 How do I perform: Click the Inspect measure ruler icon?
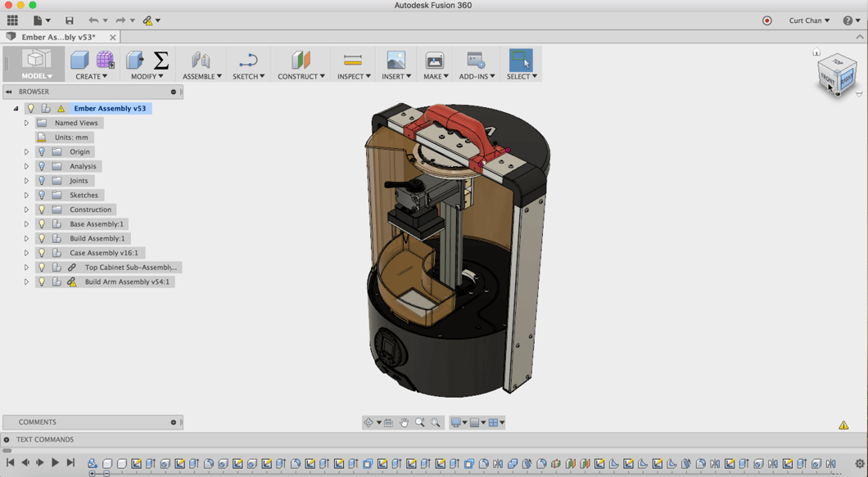(x=353, y=60)
